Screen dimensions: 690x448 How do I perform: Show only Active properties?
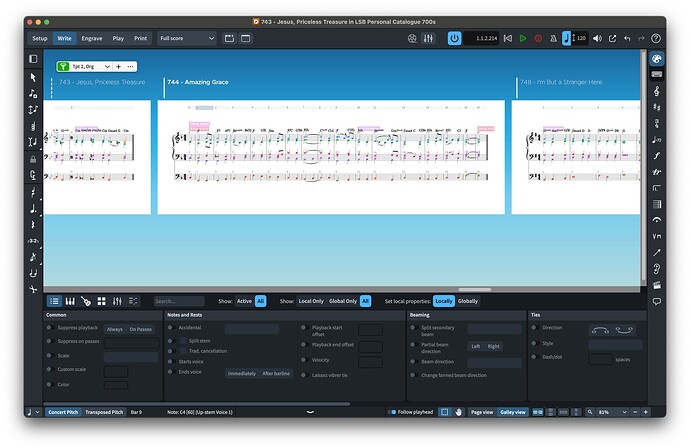point(244,301)
